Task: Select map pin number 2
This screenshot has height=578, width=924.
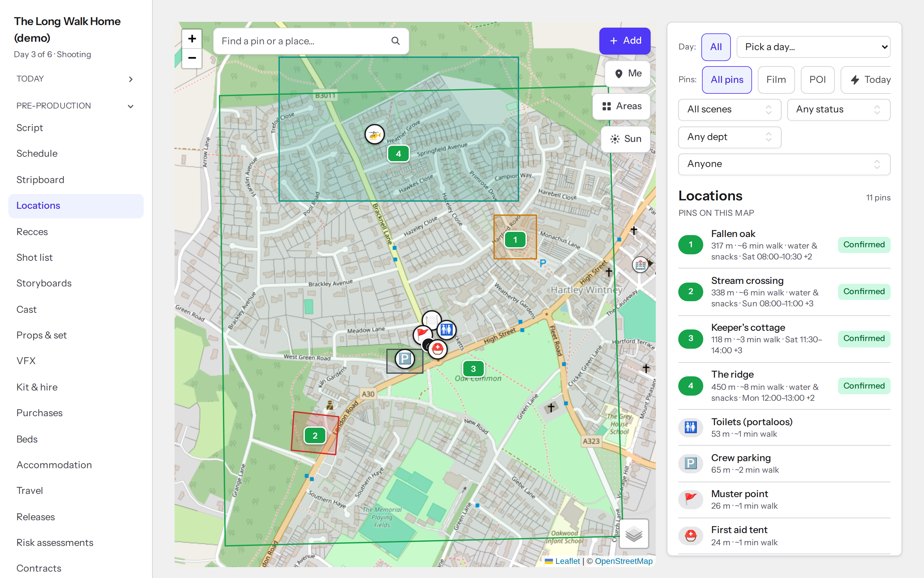Action: [315, 435]
